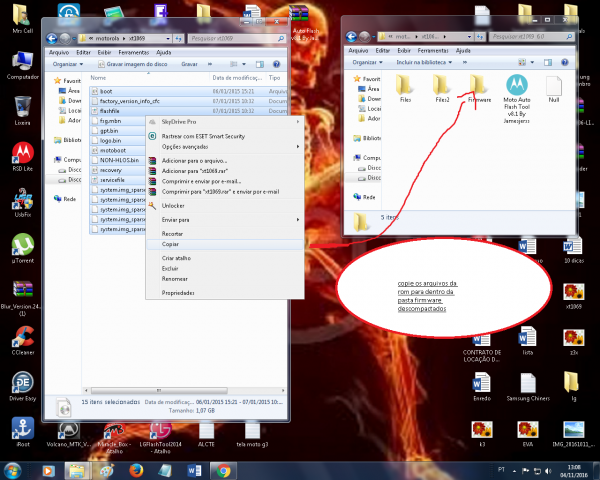Select Recortar from the context menu

pyautogui.click(x=159, y=233)
